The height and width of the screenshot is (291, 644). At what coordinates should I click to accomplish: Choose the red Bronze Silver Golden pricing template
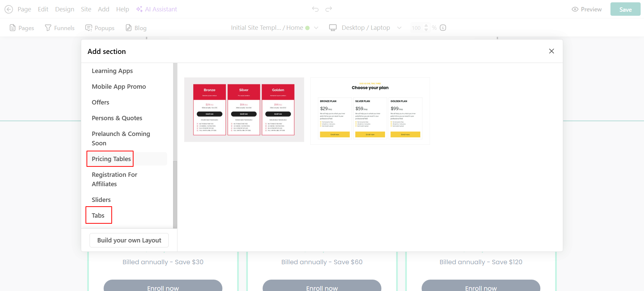click(x=244, y=110)
